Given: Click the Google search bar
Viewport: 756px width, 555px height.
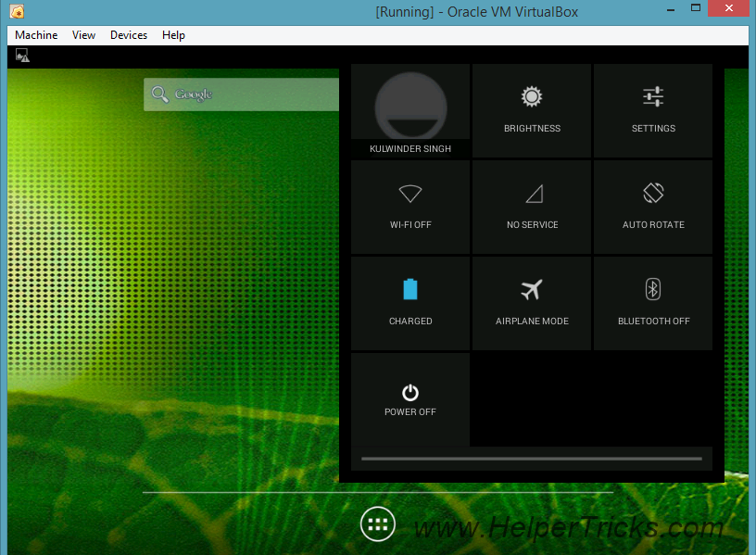Looking at the screenshot, I should tap(242, 95).
